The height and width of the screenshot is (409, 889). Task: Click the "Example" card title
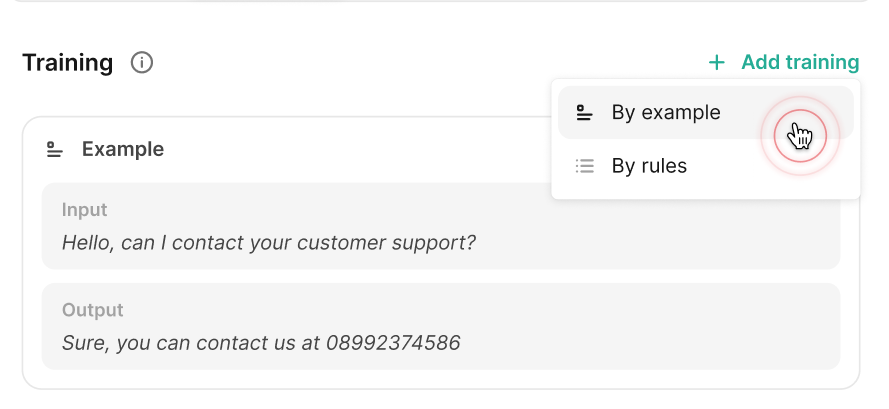pyautogui.click(x=123, y=150)
